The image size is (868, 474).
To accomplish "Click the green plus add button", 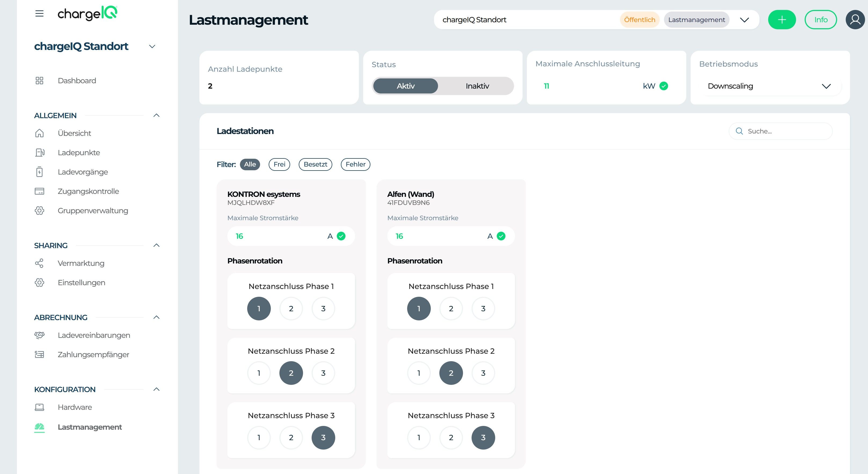I will point(782,20).
